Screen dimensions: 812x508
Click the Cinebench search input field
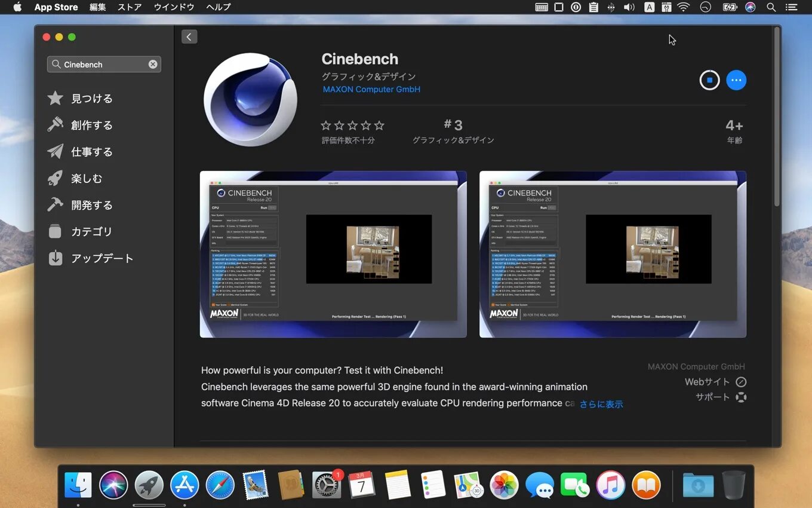104,64
